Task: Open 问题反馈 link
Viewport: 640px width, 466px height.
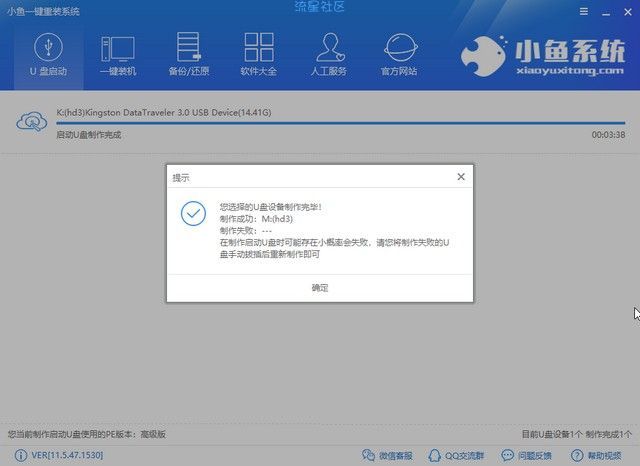Action: tap(527, 455)
